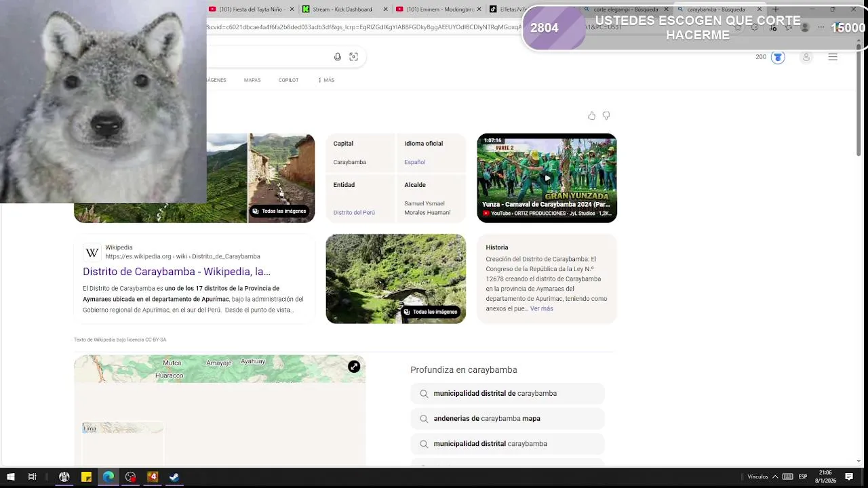The image size is (868, 488).
Task: Show hidden system tray icons
Action: [775, 476]
